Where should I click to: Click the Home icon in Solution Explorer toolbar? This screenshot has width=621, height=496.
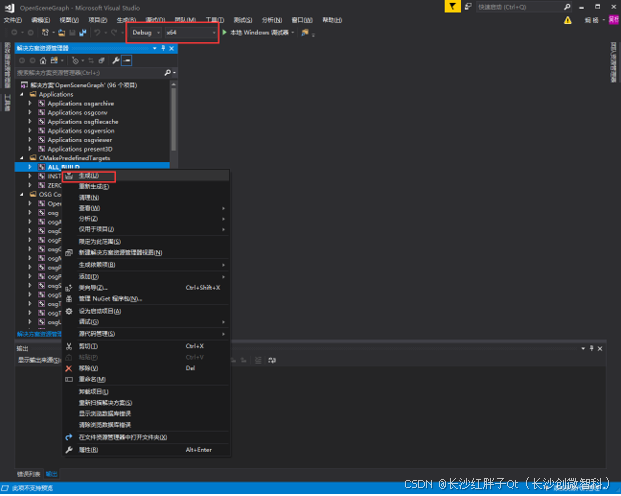click(x=43, y=61)
